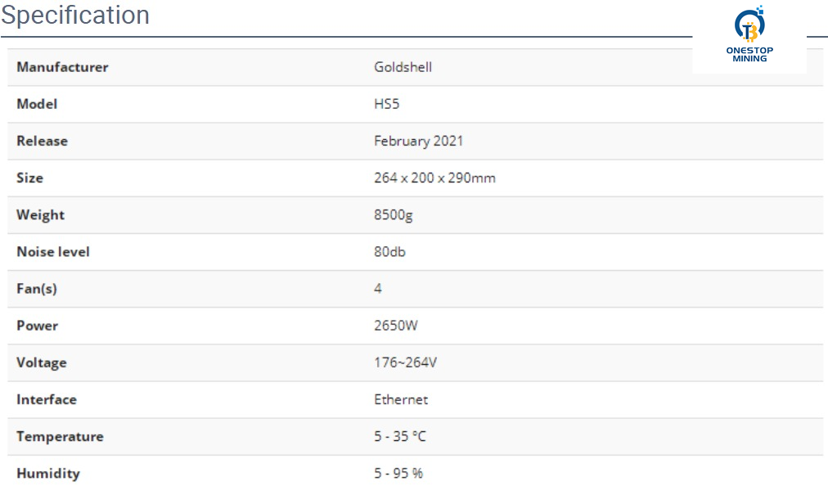Select the Model row label
828x504 pixels.
[37, 104]
